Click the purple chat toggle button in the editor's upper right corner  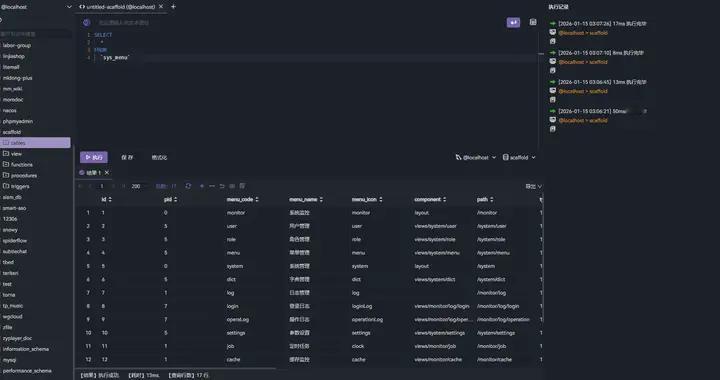pos(513,22)
